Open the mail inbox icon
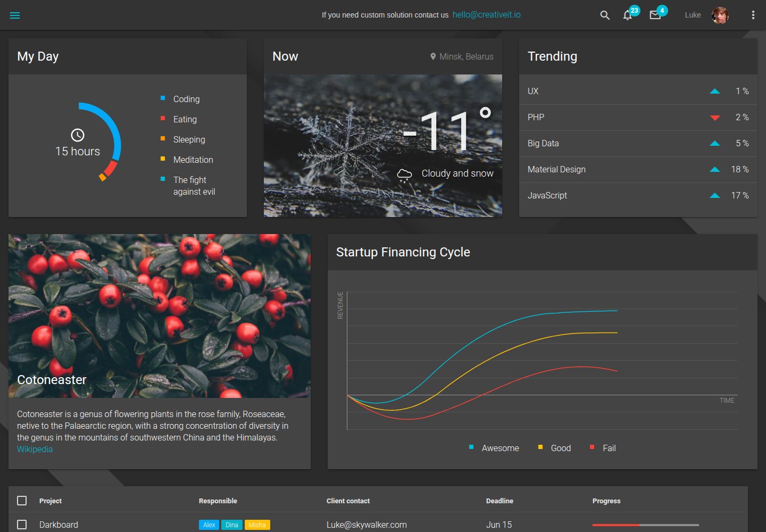The width and height of the screenshot is (766, 532). pos(655,15)
